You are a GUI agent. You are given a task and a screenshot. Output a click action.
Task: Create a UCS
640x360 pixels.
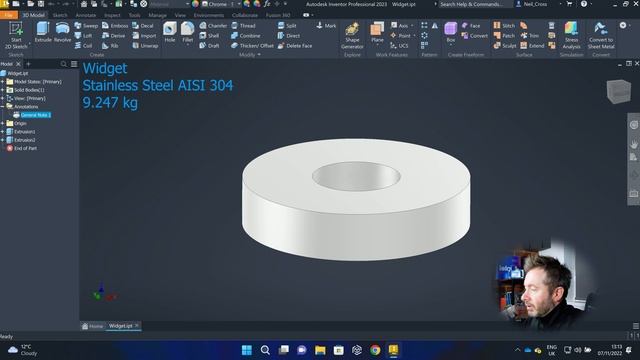coord(399,46)
